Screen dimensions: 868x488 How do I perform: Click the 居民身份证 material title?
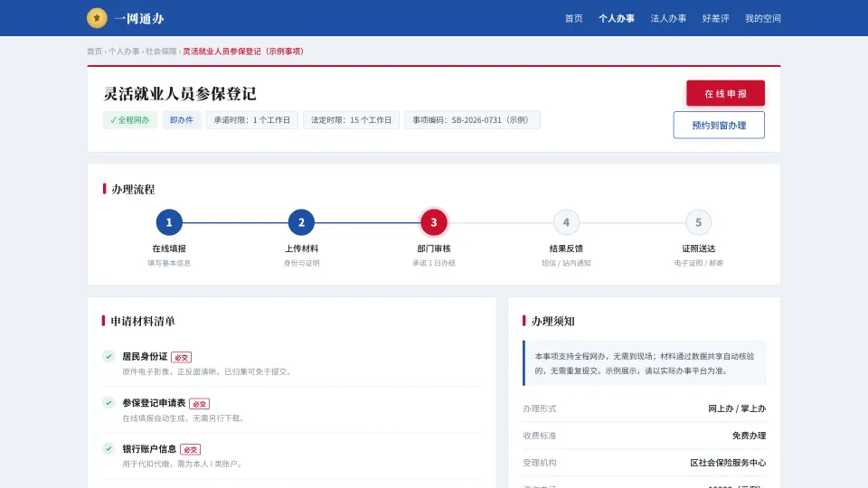[145, 356]
